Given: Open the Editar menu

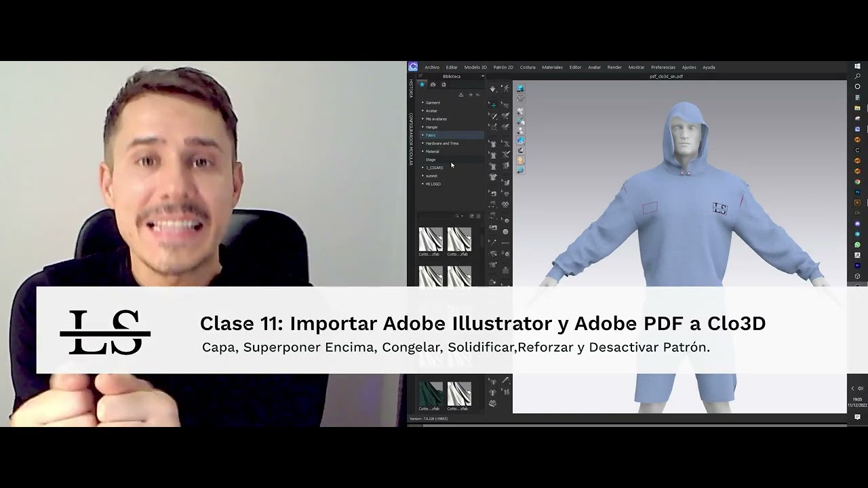Looking at the screenshot, I should coord(452,67).
